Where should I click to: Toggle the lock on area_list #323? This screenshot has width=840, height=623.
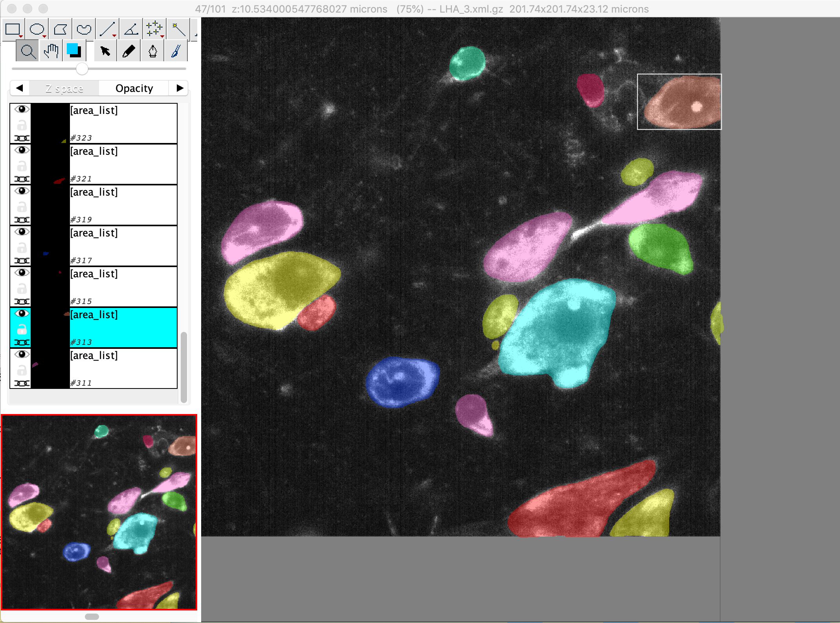22,125
